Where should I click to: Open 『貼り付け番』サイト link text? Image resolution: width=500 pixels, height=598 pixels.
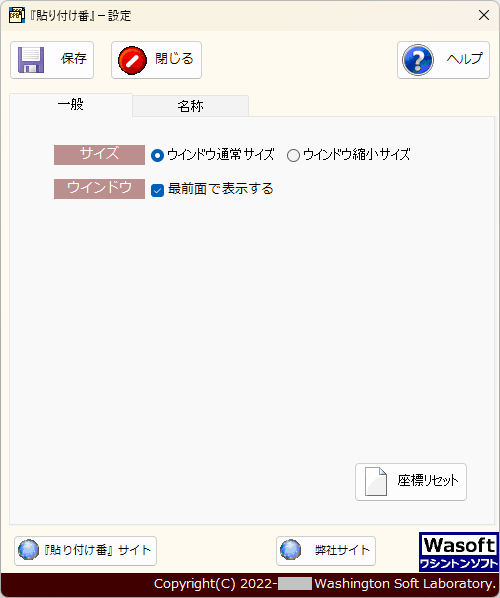coord(98,550)
